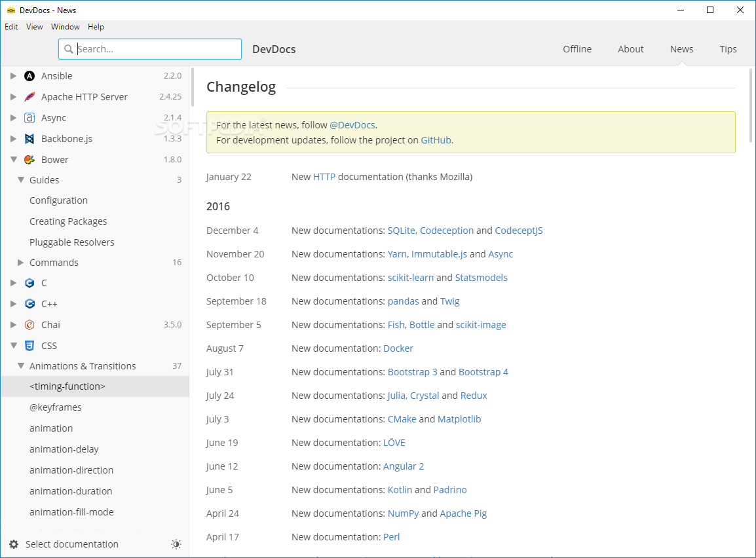The image size is (756, 558).
Task: Open the Docker documentation link
Action: [398, 348]
